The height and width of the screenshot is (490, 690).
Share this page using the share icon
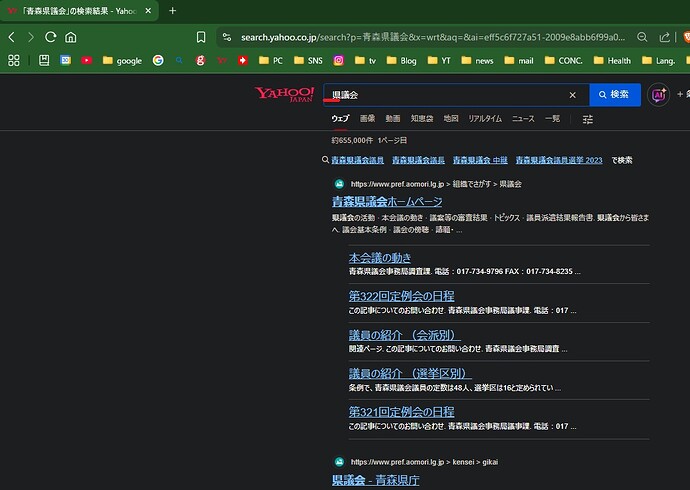(x=664, y=37)
